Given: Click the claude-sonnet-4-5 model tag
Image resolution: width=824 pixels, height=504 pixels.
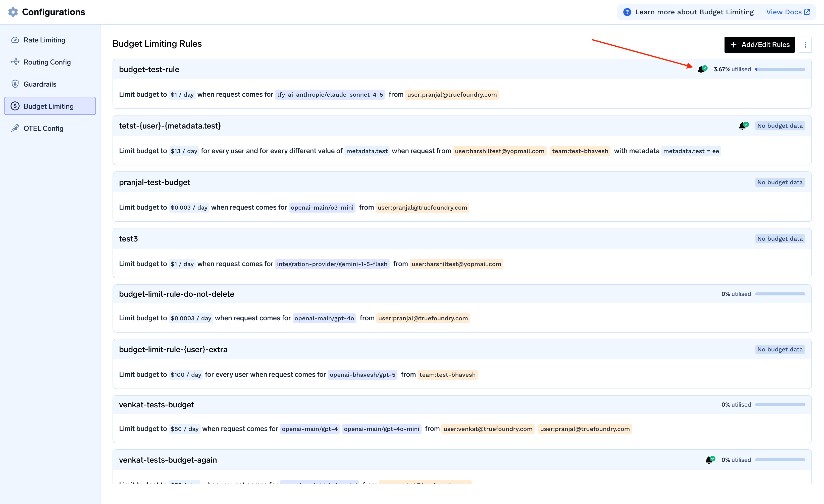Looking at the screenshot, I should (x=330, y=95).
